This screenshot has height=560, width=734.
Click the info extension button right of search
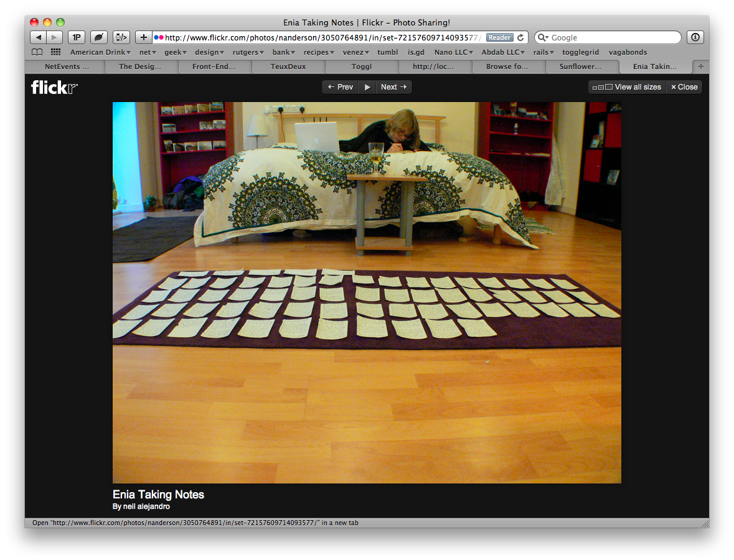point(695,37)
